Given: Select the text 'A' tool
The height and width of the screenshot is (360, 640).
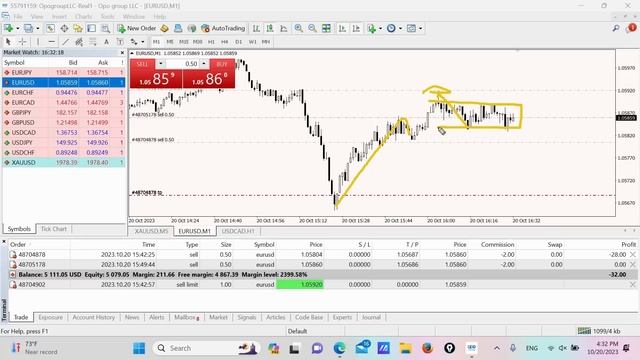Looking at the screenshot, I should click(106, 42).
